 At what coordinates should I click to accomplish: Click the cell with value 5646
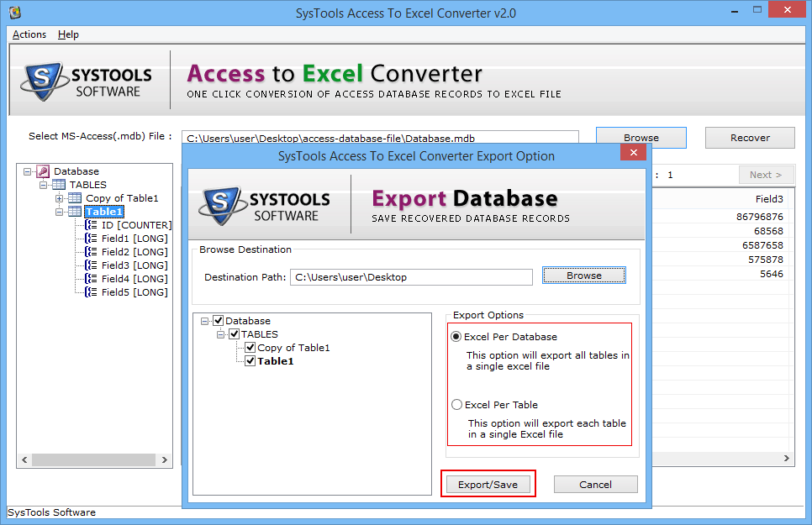coord(772,274)
